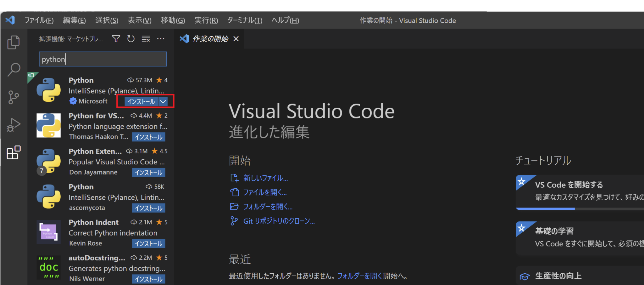Open the 新しいファイル link

265,178
